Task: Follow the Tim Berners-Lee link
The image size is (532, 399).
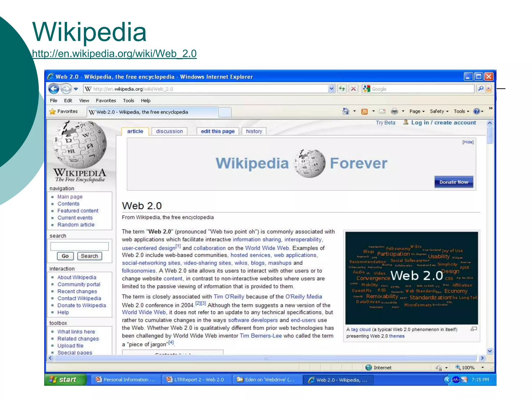Action: click(x=261, y=336)
